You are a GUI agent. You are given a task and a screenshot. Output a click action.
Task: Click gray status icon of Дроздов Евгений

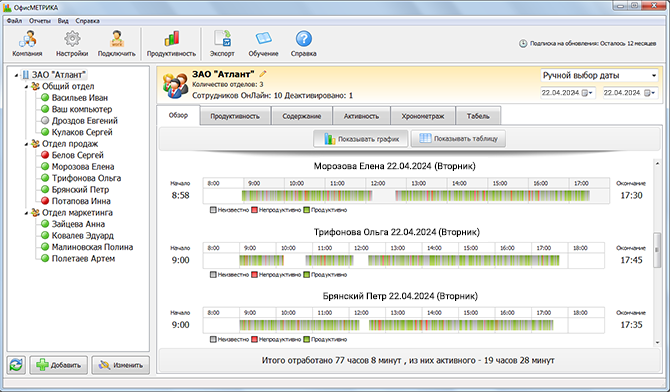coord(45,121)
